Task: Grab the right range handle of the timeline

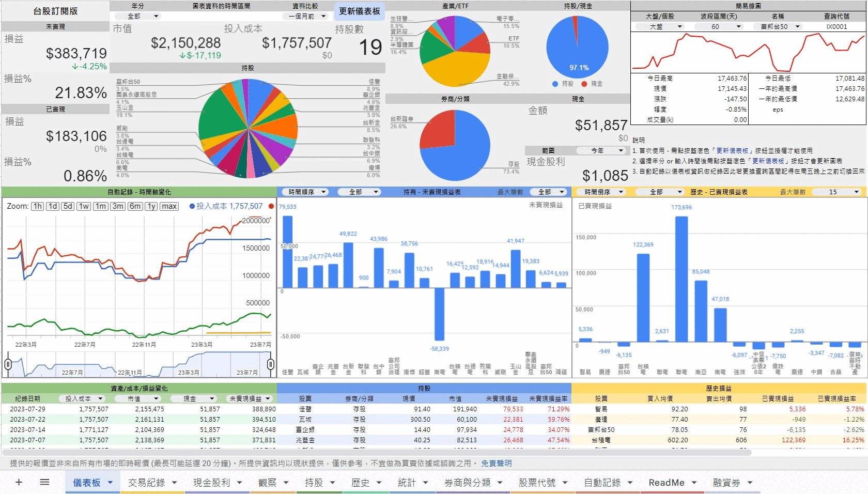Action: click(x=270, y=364)
